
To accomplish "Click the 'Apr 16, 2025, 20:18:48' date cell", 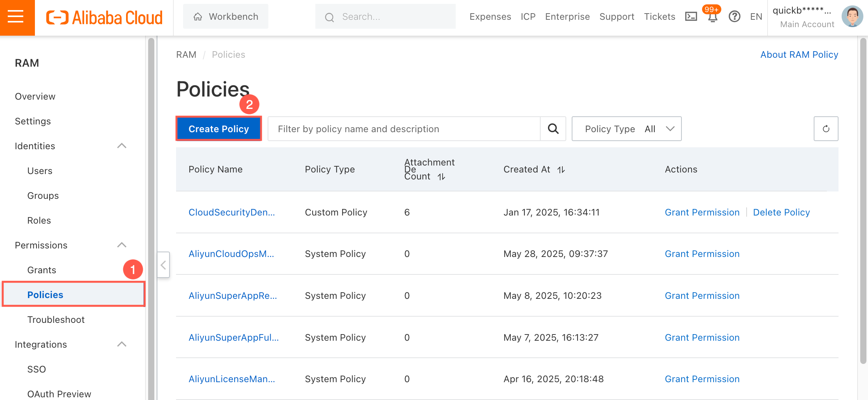I will [553, 379].
